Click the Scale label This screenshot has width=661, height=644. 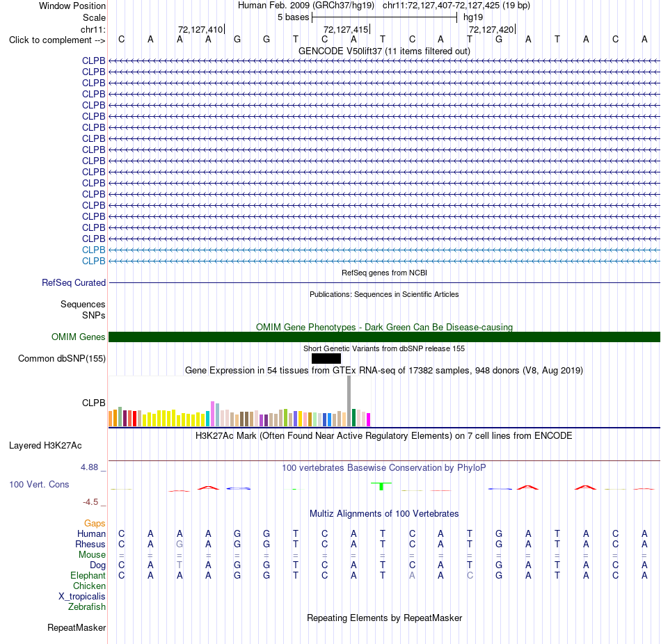94,17
